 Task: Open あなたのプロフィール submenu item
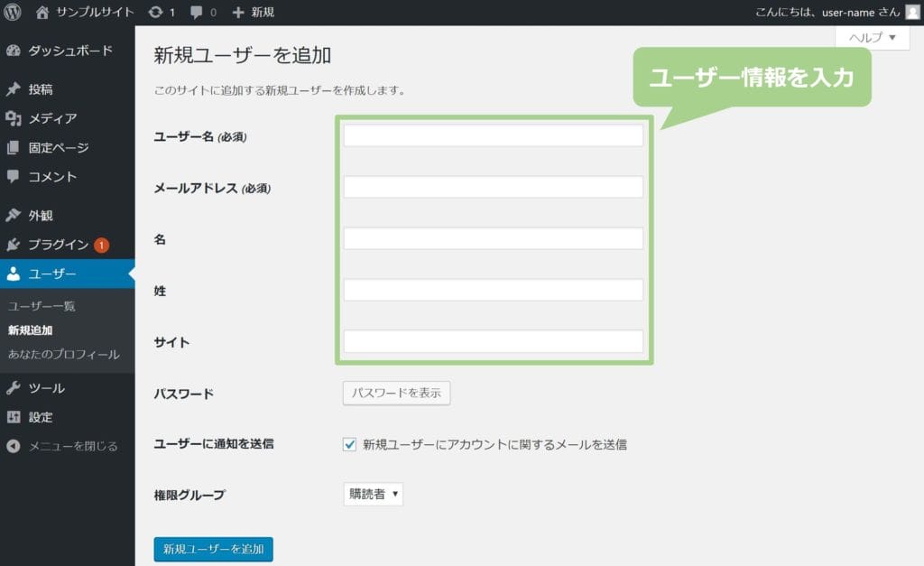click(x=63, y=354)
